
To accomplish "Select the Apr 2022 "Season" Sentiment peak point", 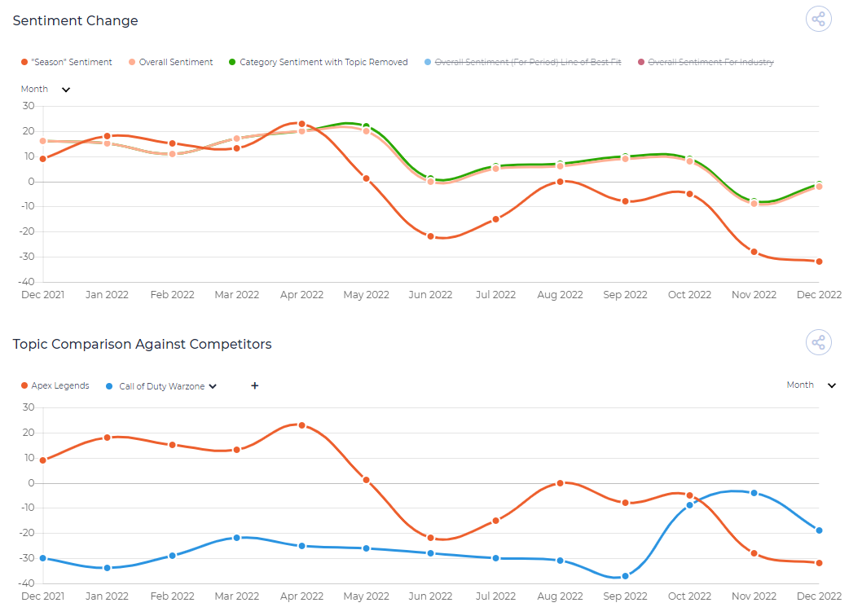I will [301, 124].
